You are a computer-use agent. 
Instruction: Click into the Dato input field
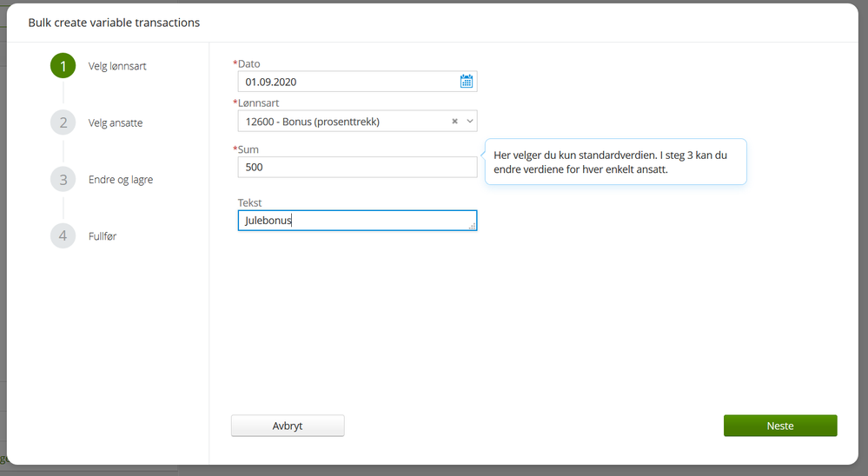pos(348,82)
